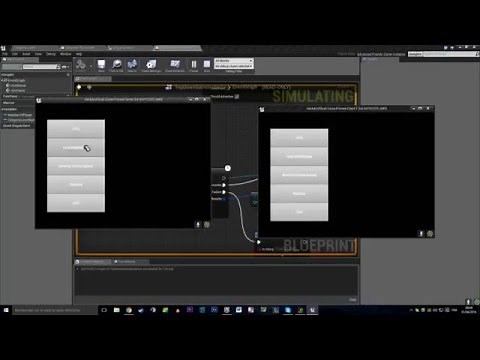The height and width of the screenshot is (360, 480).
Task: Open the eye view options dropdown
Action: pos(66,67)
